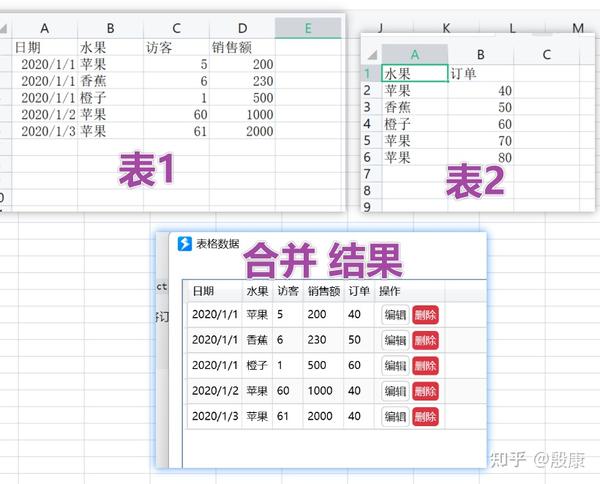Select column D header in 表1

coord(242,28)
